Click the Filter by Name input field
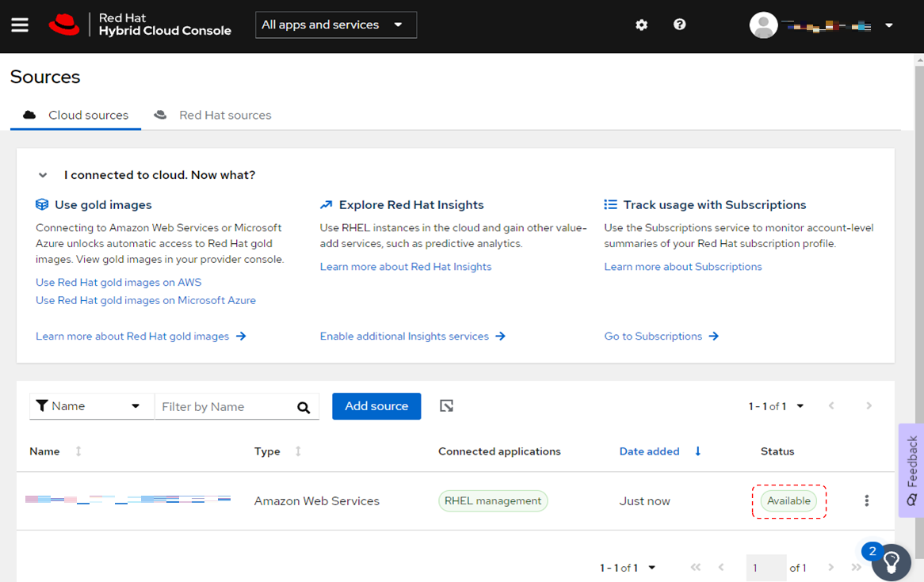This screenshot has height=582, width=924. coord(224,407)
